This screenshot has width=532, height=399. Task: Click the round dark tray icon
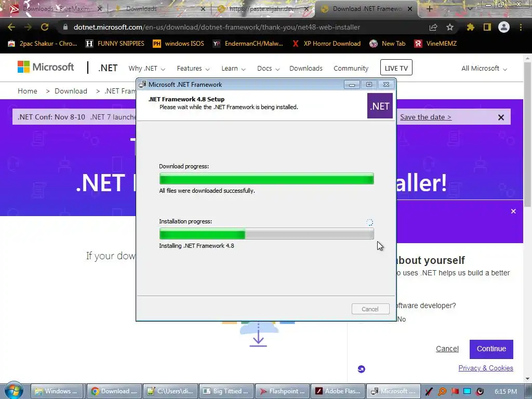[480, 391]
